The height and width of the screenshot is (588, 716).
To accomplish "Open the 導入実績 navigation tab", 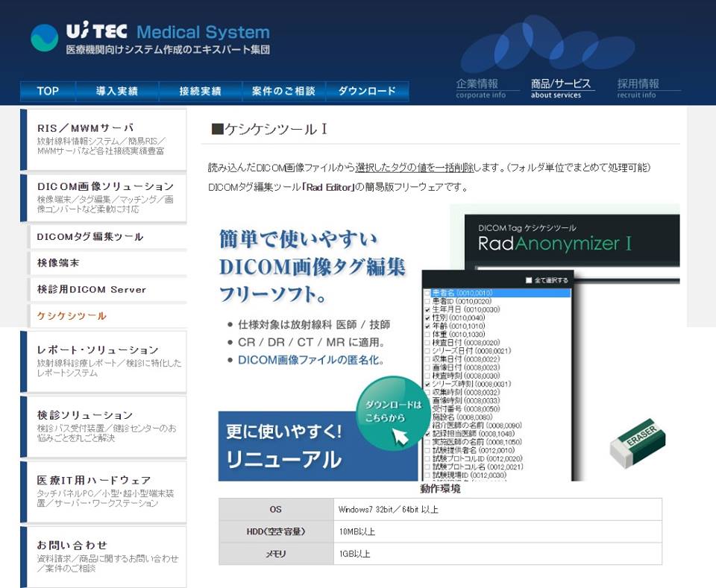I will (117, 91).
